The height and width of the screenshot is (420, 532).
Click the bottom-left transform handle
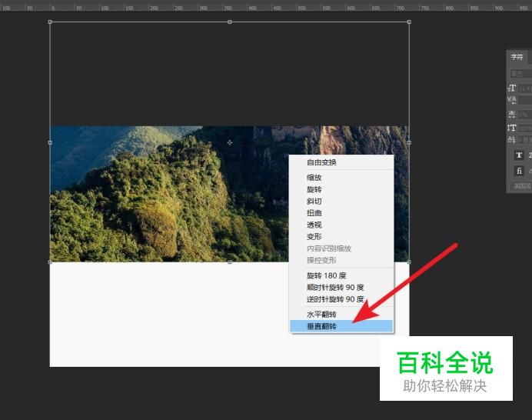point(50,262)
